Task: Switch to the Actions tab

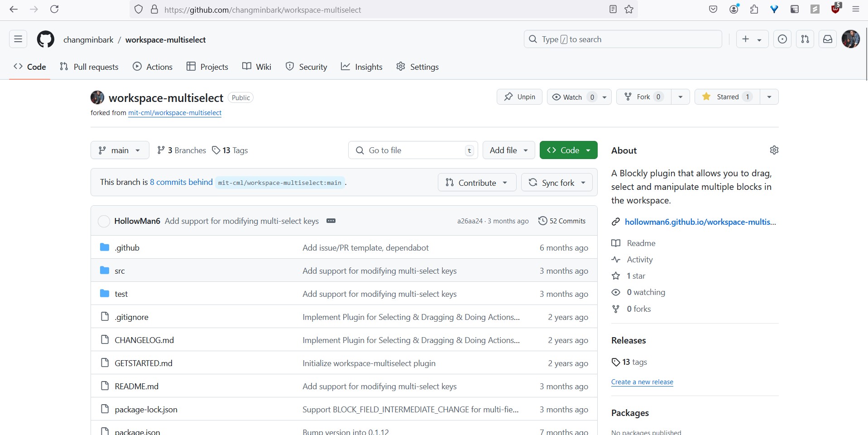Action: coord(153,67)
